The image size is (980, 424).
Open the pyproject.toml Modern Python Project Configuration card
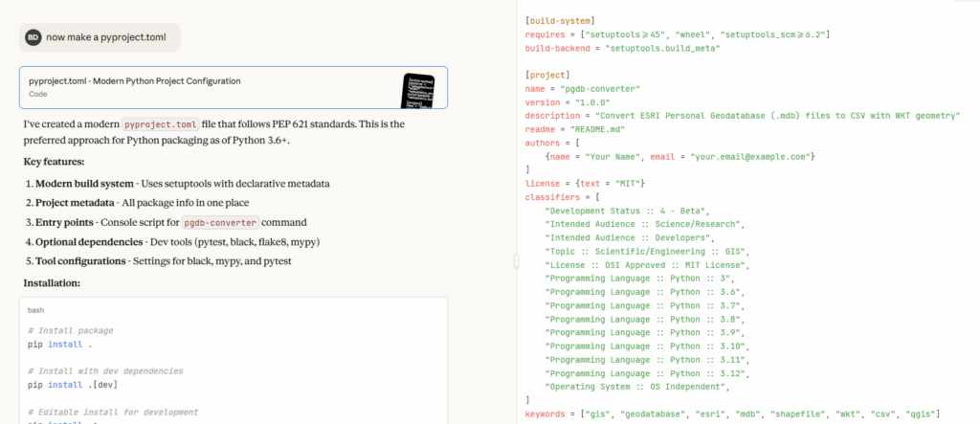click(234, 87)
